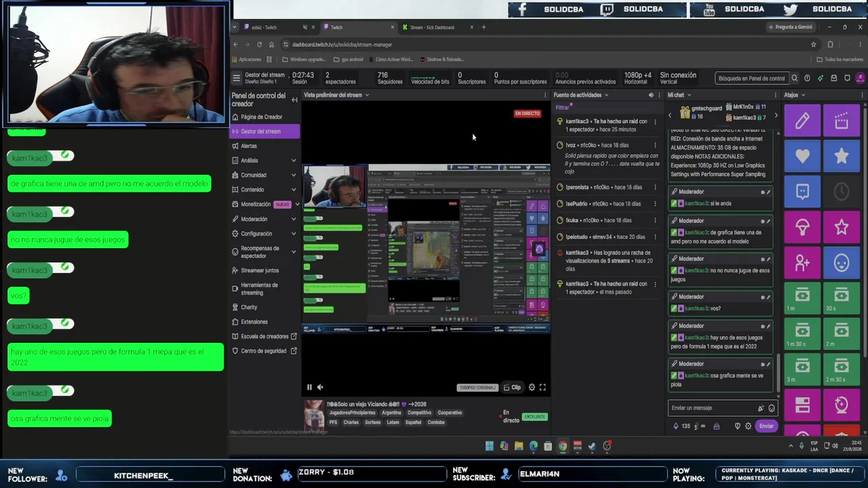868x488 pixels.
Task: Send the chat message with Enviar
Action: pyautogui.click(x=766, y=426)
